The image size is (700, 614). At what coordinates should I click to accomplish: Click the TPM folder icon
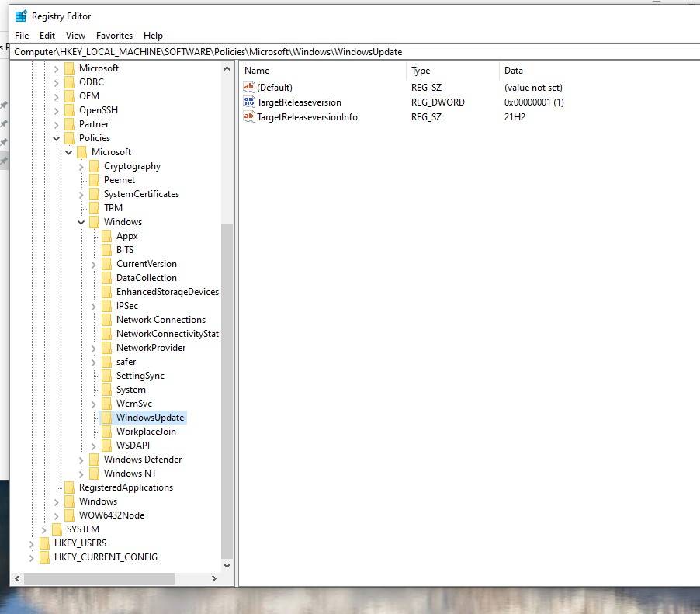(x=94, y=208)
